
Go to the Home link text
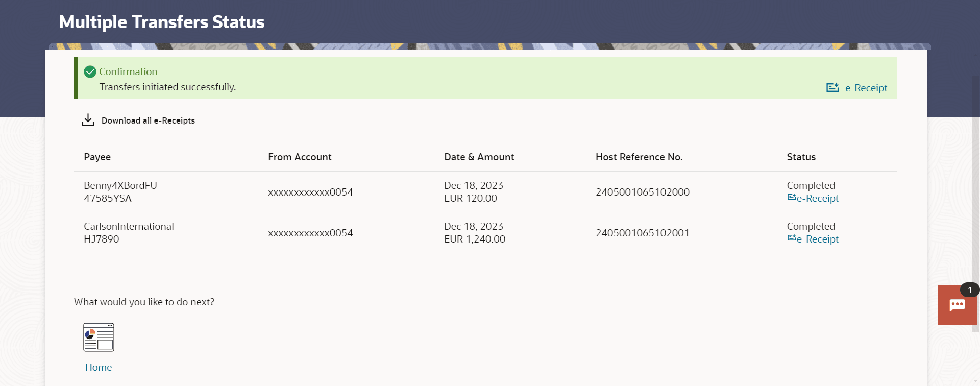pos(99,367)
